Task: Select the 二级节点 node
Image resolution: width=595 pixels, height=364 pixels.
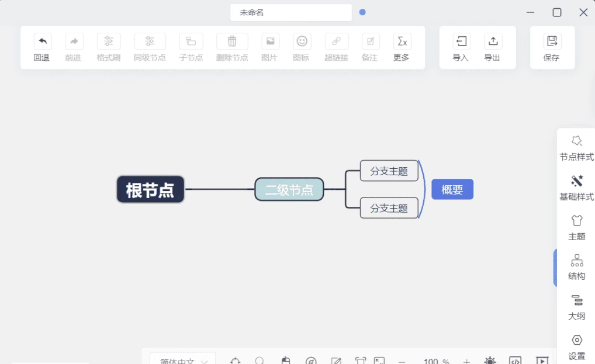Action: click(289, 189)
